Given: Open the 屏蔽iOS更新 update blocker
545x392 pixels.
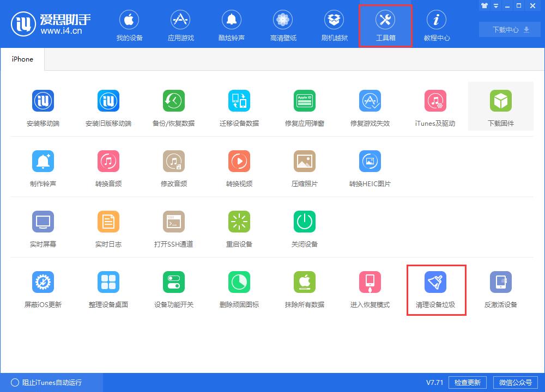Looking at the screenshot, I should coord(43,288).
